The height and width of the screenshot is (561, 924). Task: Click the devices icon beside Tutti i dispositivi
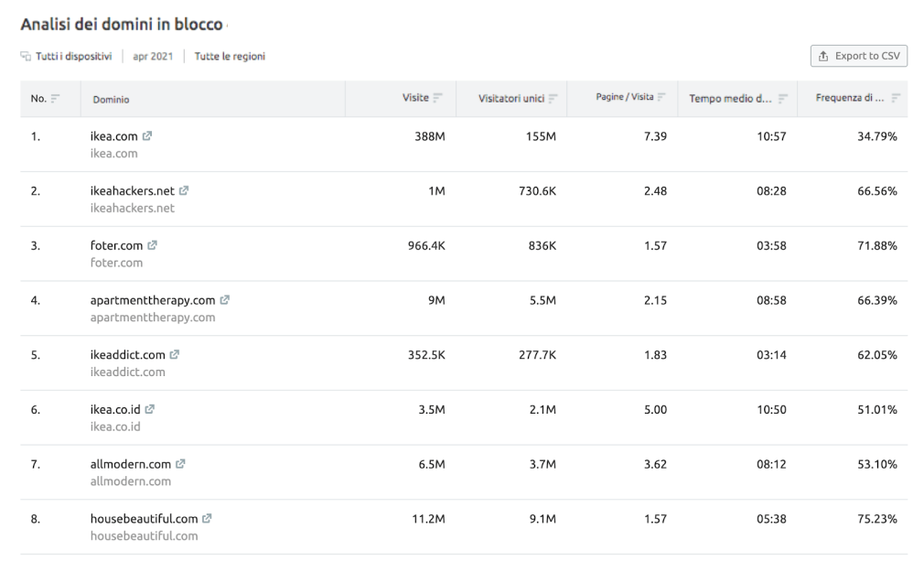pyautogui.click(x=26, y=56)
